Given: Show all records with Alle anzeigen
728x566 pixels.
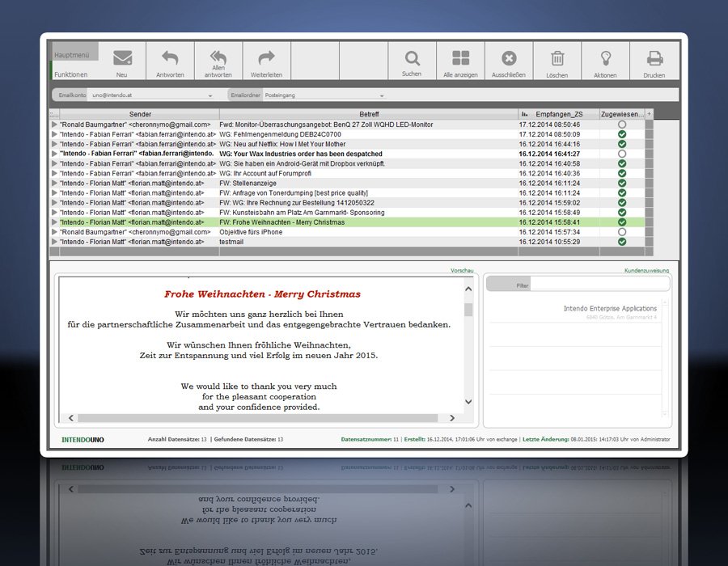Looking at the screenshot, I should [460, 61].
